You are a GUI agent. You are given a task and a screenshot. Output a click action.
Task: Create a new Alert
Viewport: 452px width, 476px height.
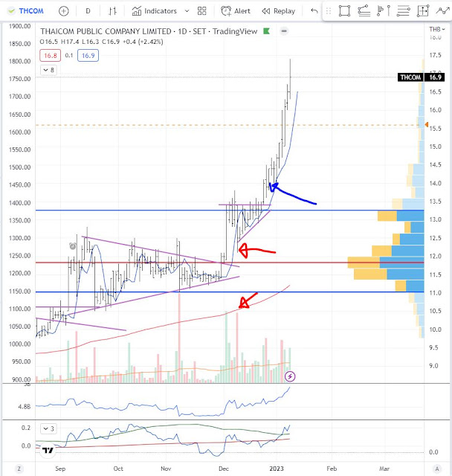pyautogui.click(x=236, y=11)
